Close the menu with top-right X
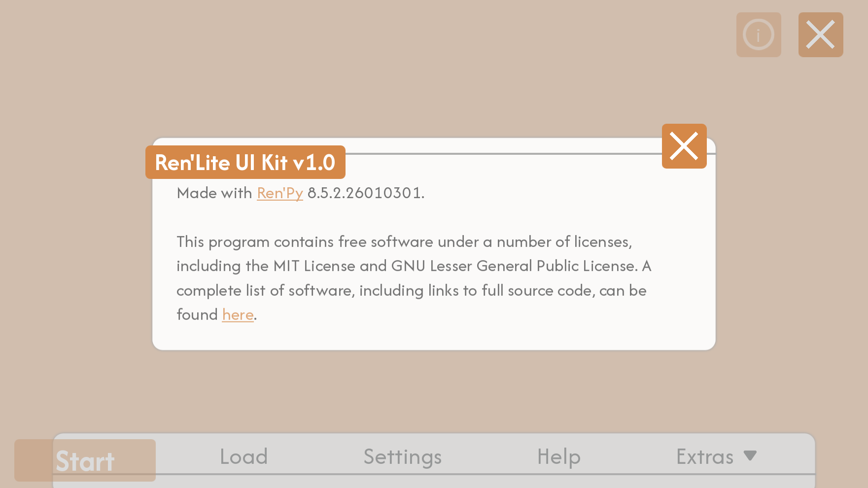This screenshot has height=488, width=868. pyautogui.click(x=820, y=35)
